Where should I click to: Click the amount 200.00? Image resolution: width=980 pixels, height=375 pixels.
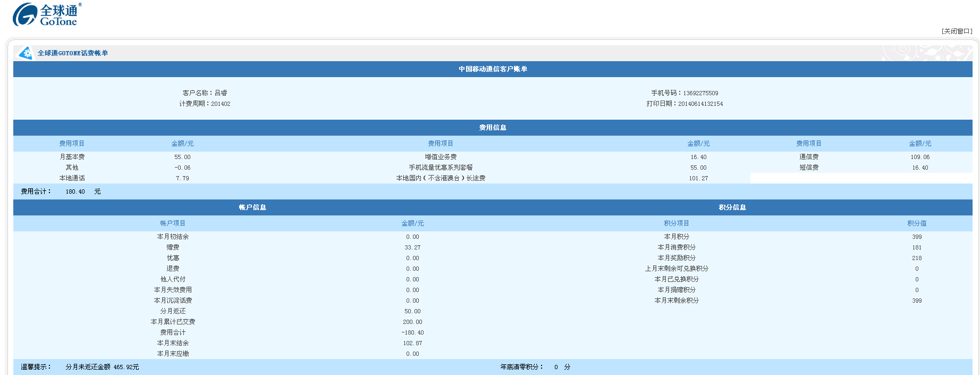[412, 322]
